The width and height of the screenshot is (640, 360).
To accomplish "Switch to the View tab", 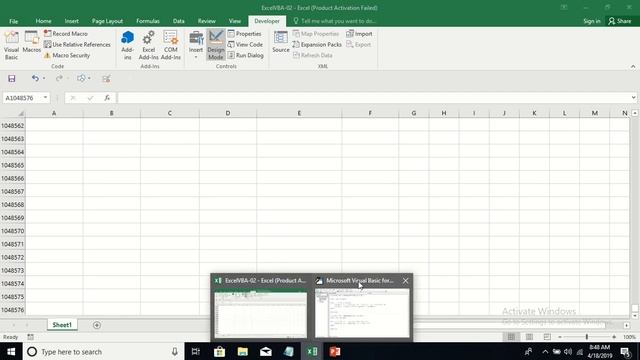I will click(x=235, y=21).
